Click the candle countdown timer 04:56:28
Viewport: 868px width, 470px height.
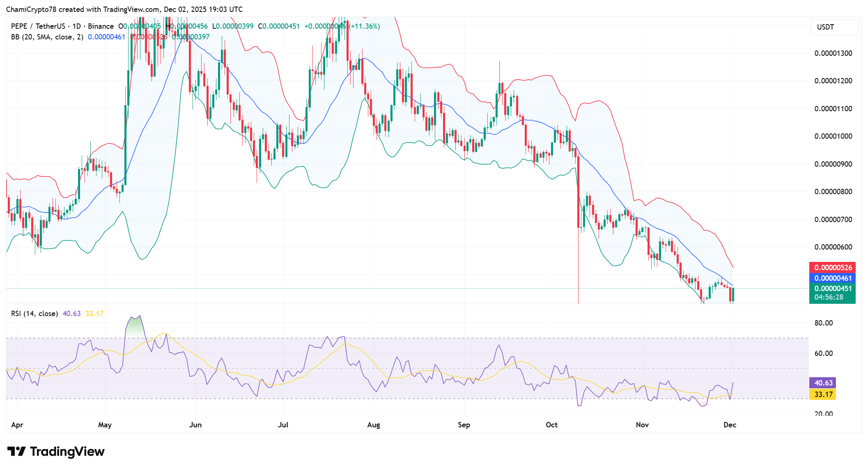[829, 297]
